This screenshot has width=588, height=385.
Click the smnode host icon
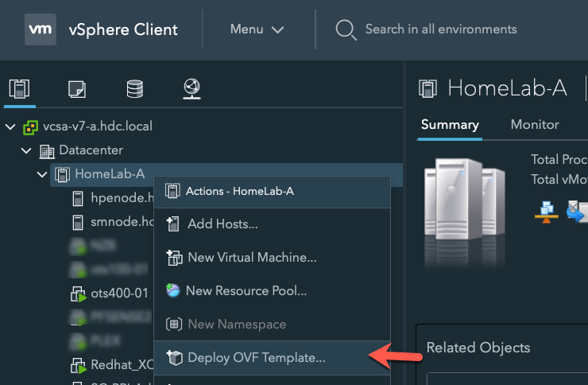coord(78,223)
